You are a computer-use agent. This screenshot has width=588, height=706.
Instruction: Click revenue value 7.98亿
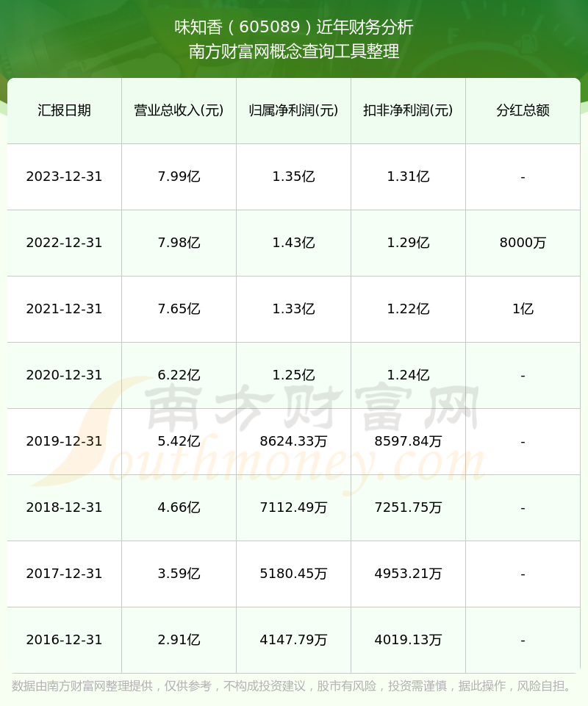(x=179, y=243)
